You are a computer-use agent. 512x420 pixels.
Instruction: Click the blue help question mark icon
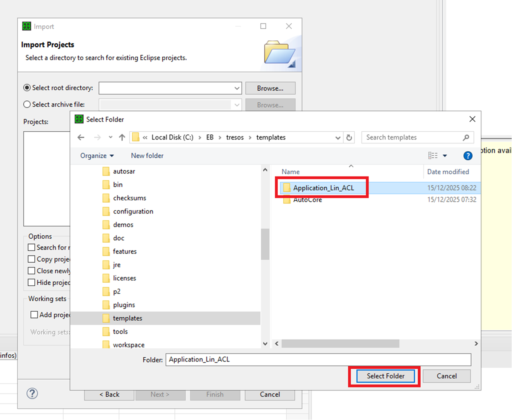(x=467, y=156)
